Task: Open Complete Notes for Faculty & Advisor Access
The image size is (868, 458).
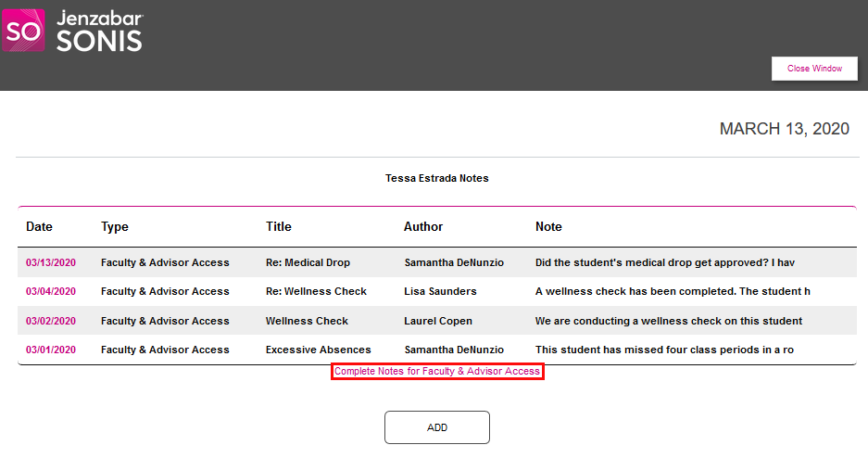Action: (x=436, y=372)
